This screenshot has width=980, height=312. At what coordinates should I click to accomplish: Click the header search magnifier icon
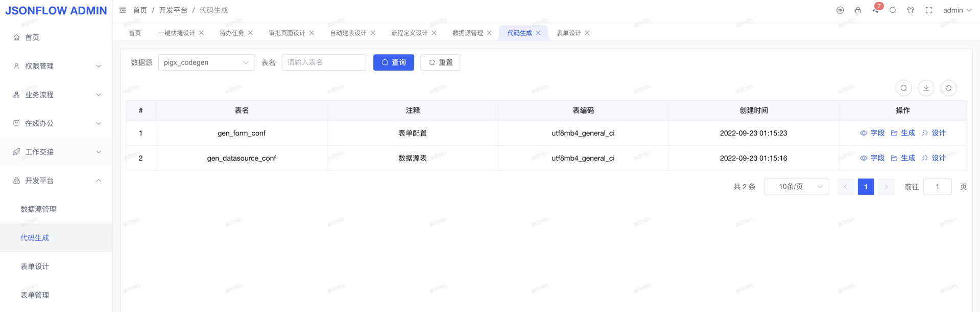click(x=893, y=10)
